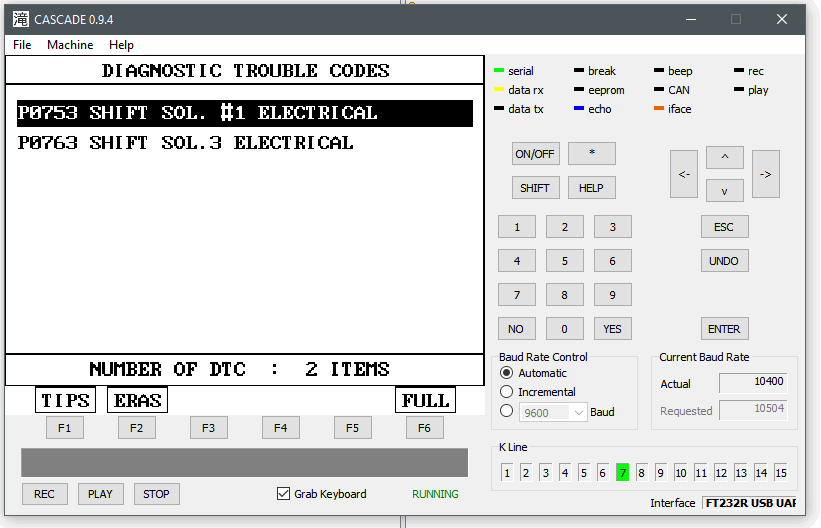The width and height of the screenshot is (821, 528).
Task: Click the gray playback progress bar
Action: [x=244, y=462]
